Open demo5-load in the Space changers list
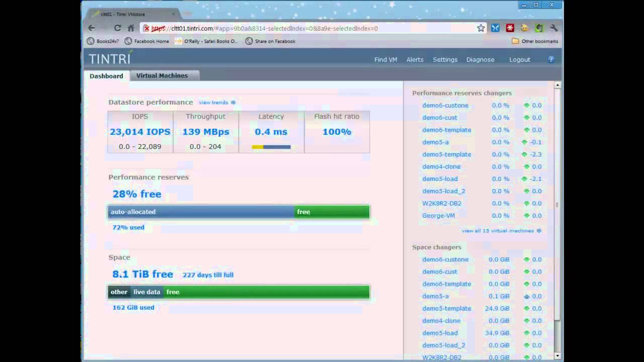The width and height of the screenshot is (644, 362). pyautogui.click(x=440, y=333)
